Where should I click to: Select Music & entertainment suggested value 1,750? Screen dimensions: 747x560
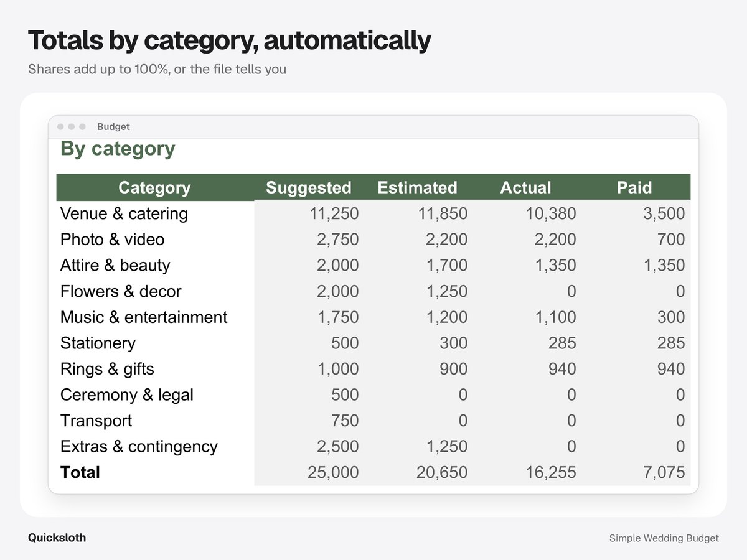tap(338, 317)
